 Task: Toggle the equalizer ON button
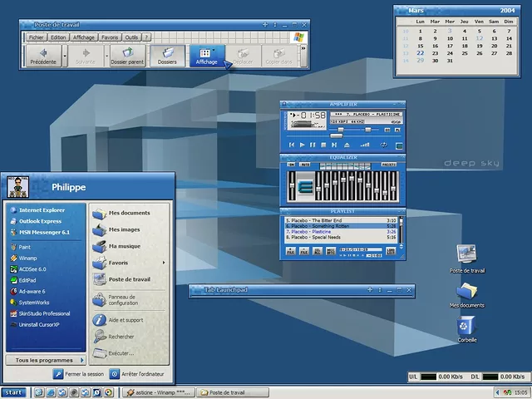point(291,165)
